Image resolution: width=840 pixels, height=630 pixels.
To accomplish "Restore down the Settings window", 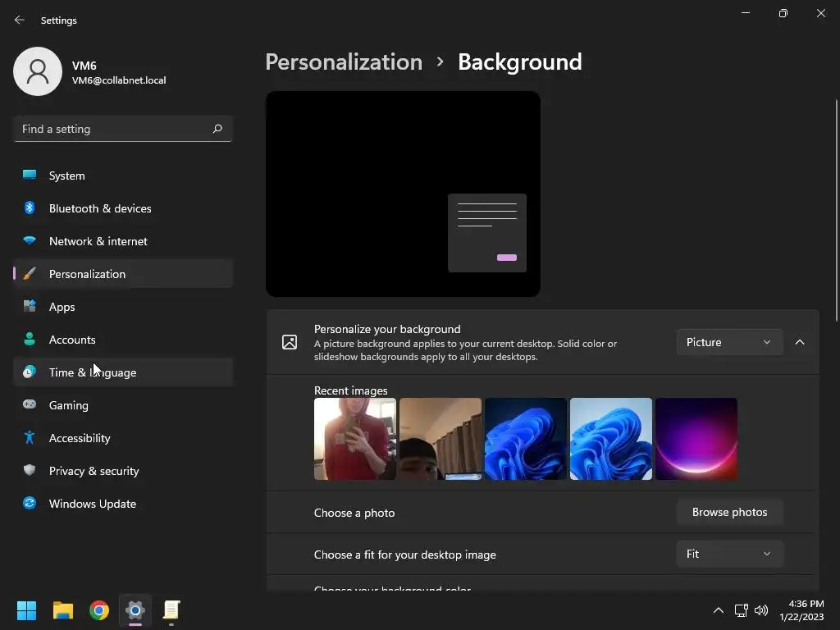I will point(783,13).
